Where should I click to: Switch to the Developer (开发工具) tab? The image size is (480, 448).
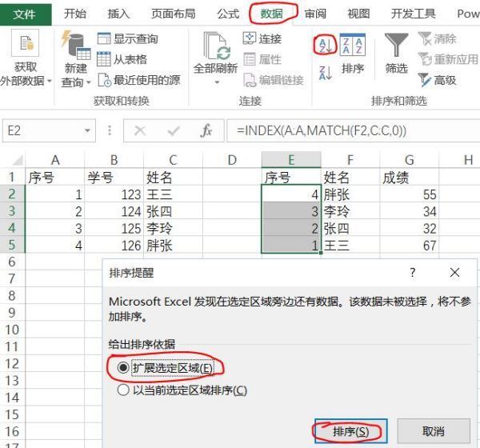point(414,14)
